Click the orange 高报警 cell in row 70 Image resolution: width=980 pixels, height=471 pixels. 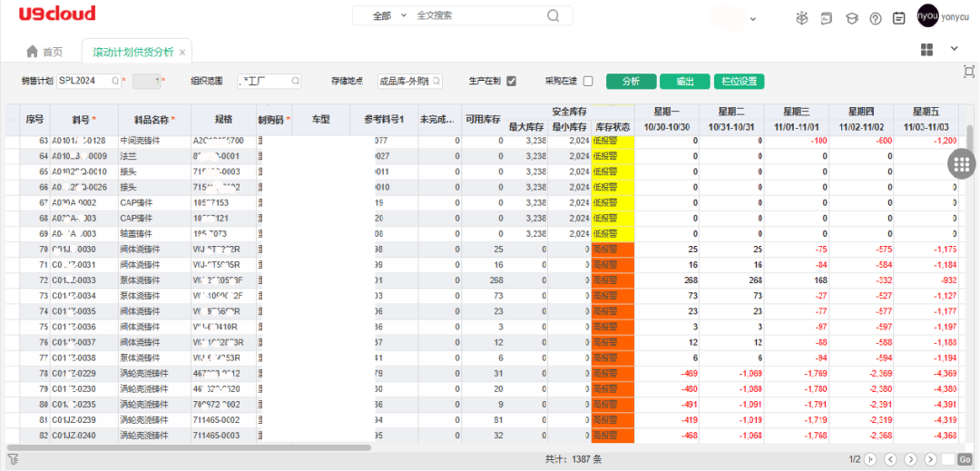coord(613,250)
